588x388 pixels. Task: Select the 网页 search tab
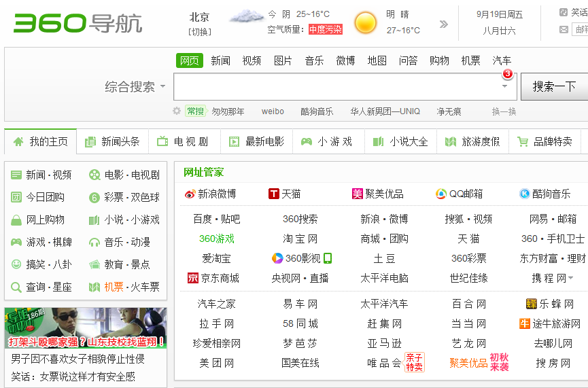[190, 60]
